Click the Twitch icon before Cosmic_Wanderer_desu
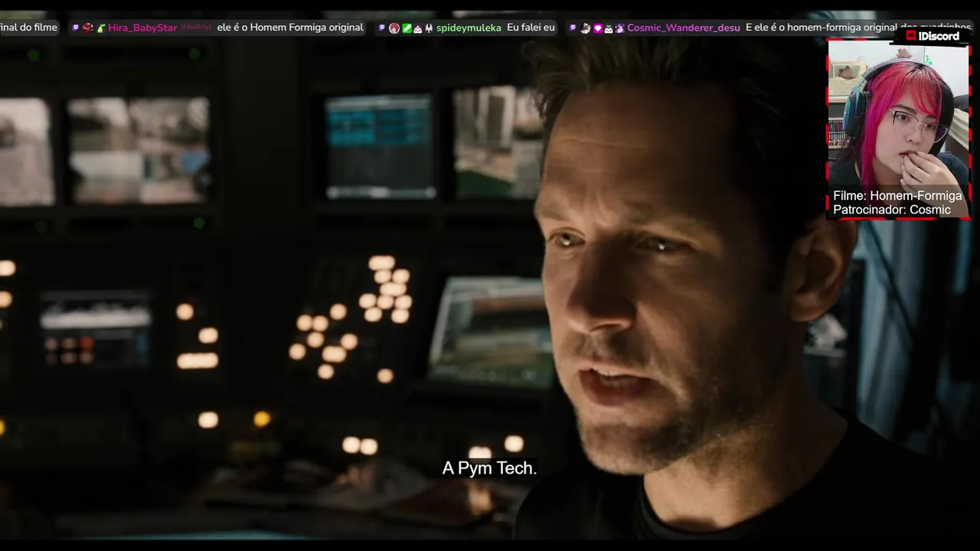This screenshot has height=551, width=980. point(572,28)
